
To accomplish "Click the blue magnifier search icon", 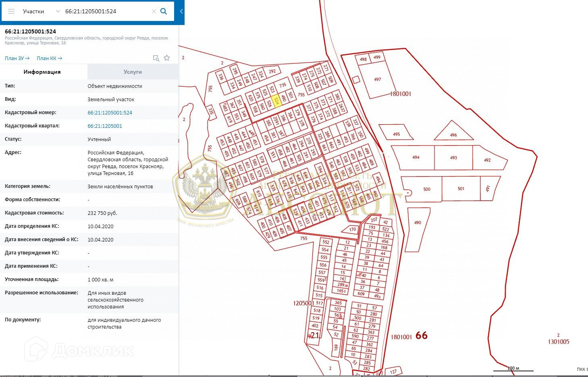I will (x=164, y=11).
